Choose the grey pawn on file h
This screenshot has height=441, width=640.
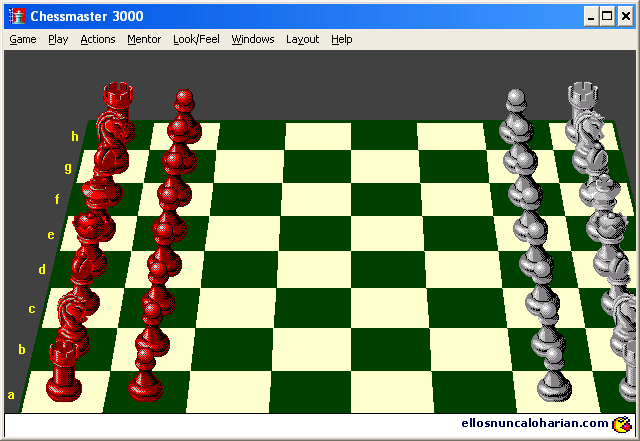click(516, 118)
